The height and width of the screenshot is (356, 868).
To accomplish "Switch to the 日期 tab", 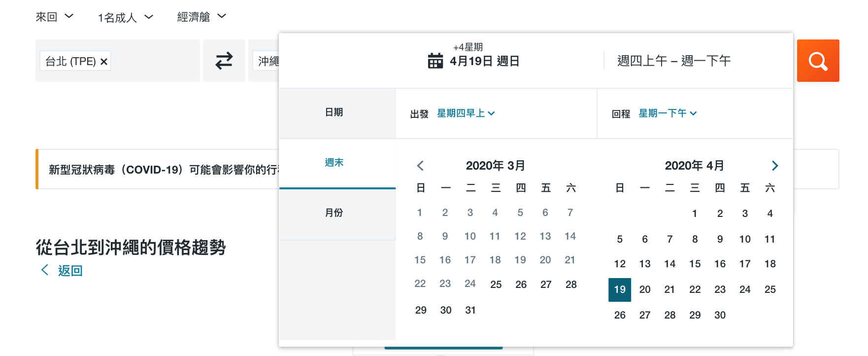I will click(334, 112).
